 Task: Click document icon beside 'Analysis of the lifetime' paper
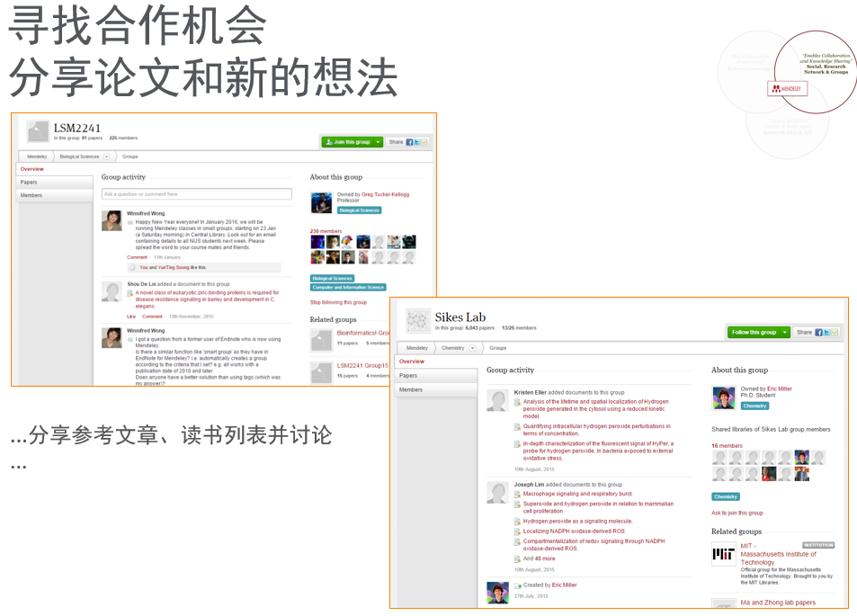coord(517,402)
